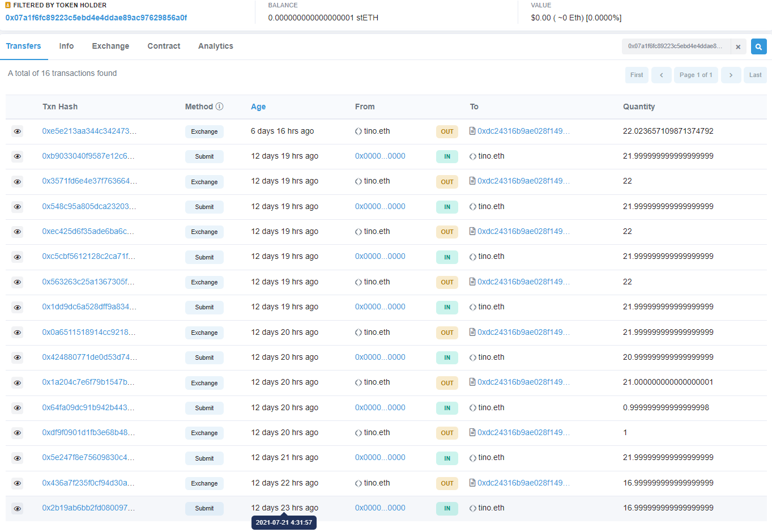Click the eye icon for transaction 0x0a6511518914cc9218
Screen dimensions: 772x532
pos(18,333)
